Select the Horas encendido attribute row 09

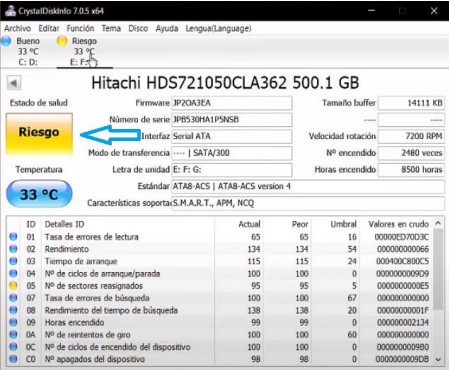(x=220, y=323)
